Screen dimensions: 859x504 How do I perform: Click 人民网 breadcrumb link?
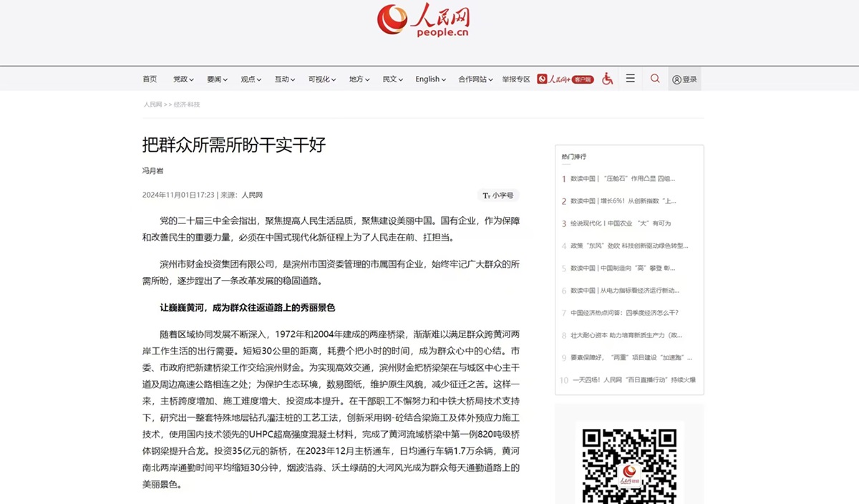point(152,105)
